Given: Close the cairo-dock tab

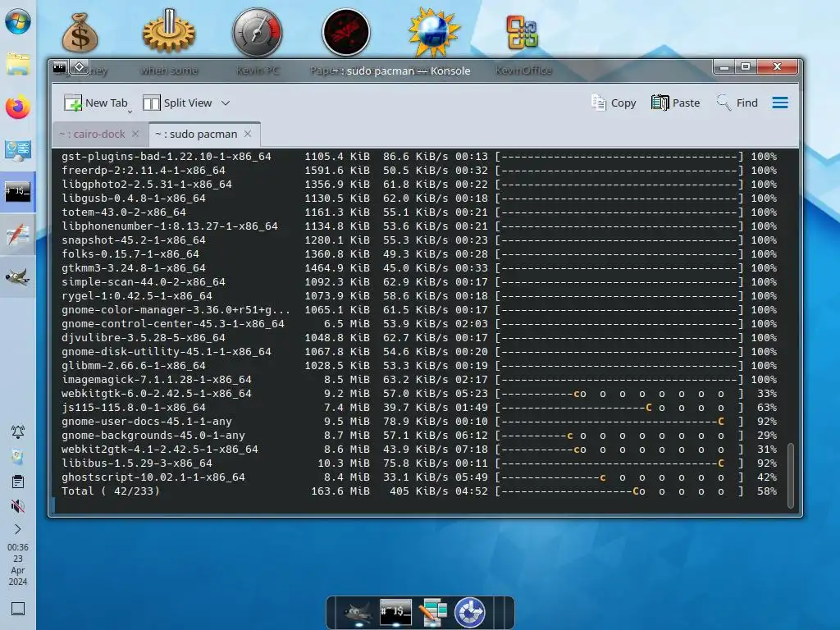Looking at the screenshot, I should (135, 134).
